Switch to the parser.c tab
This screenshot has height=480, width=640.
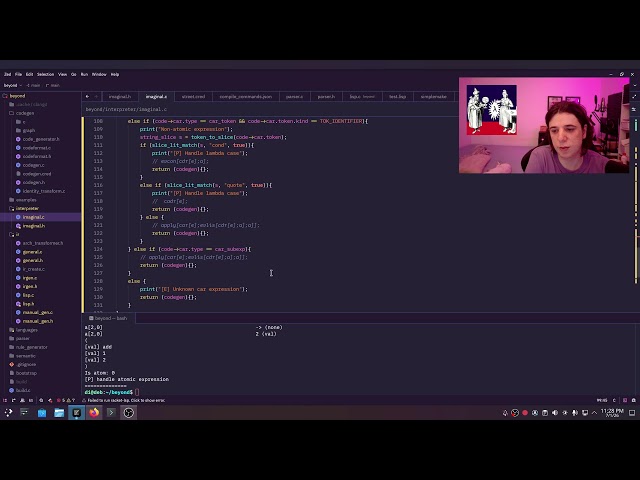click(x=294, y=97)
